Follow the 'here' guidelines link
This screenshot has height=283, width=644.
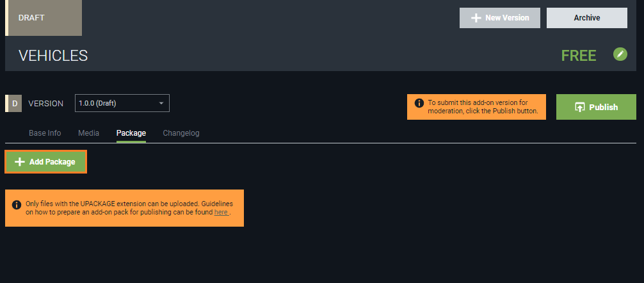click(221, 213)
